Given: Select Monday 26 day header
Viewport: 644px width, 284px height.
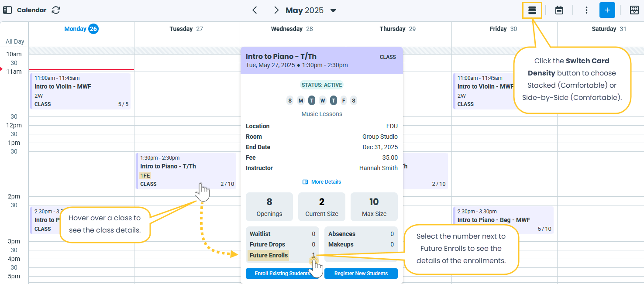Looking at the screenshot, I should (x=81, y=29).
